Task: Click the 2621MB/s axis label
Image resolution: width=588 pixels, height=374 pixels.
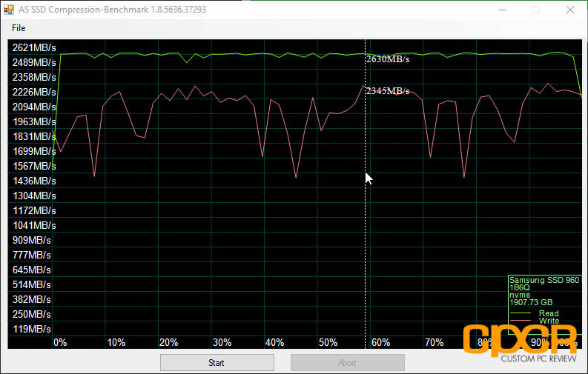Action: [x=34, y=47]
